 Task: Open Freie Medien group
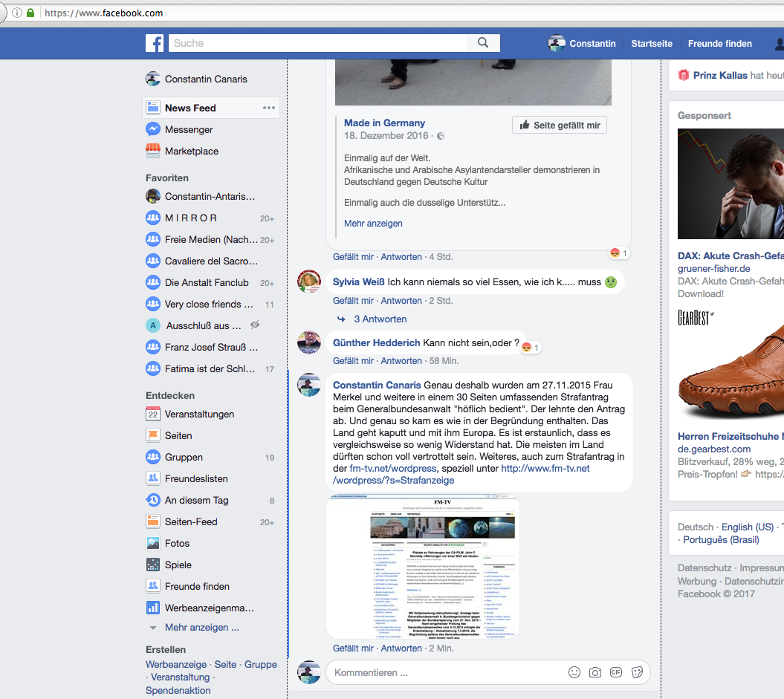pyautogui.click(x=210, y=240)
